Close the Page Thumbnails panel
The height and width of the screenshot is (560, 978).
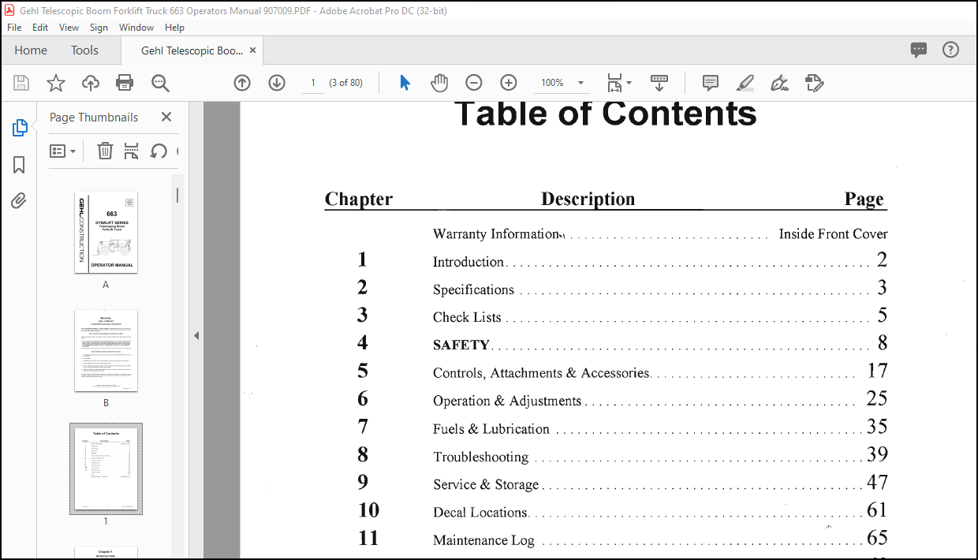(166, 117)
